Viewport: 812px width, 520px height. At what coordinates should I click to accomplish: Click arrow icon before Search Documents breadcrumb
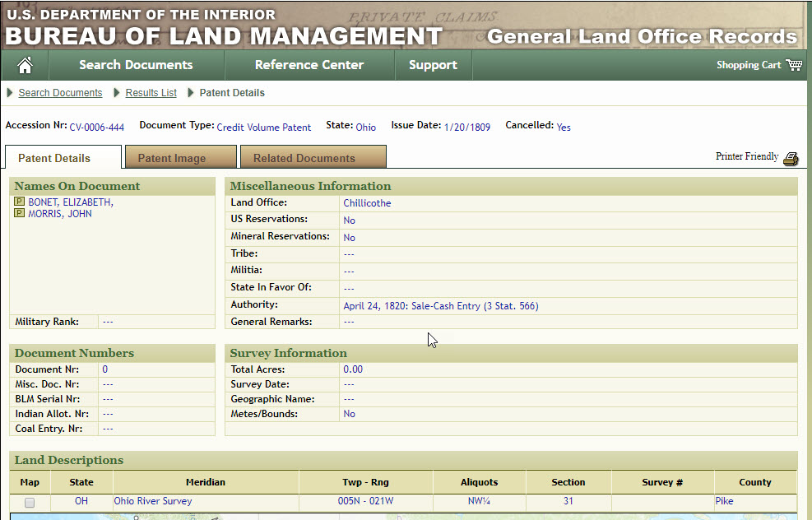(x=10, y=93)
